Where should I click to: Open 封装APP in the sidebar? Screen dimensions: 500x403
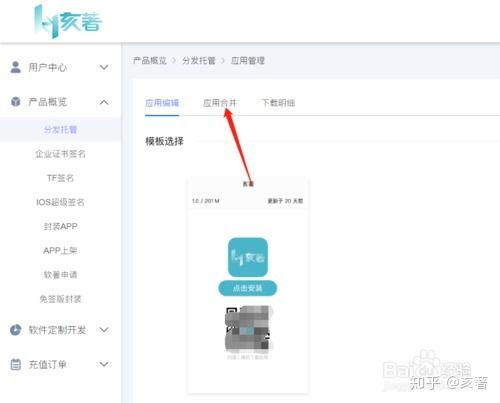coord(60,226)
